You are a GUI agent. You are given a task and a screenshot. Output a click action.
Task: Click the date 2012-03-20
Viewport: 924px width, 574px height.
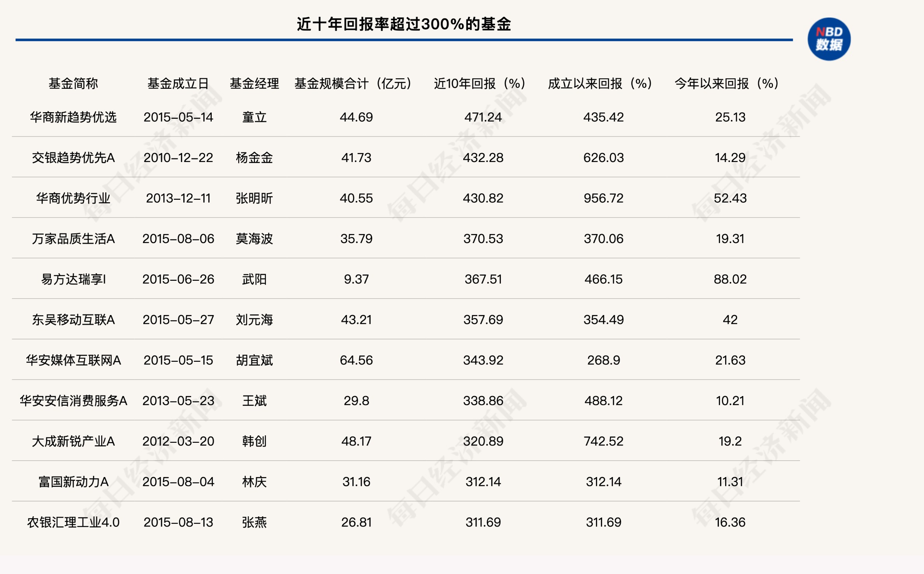pos(178,441)
